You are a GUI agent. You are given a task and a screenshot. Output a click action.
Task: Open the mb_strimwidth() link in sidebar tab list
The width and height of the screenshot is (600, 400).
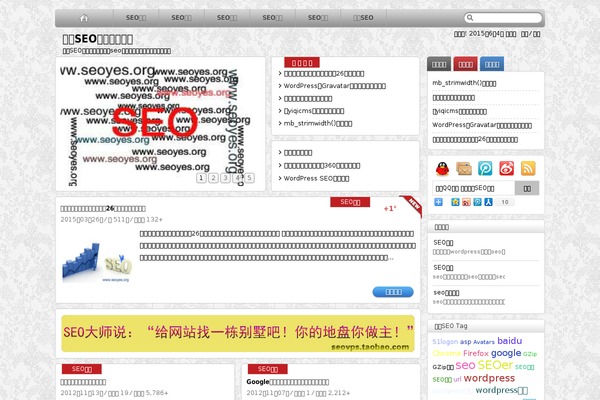464,83
